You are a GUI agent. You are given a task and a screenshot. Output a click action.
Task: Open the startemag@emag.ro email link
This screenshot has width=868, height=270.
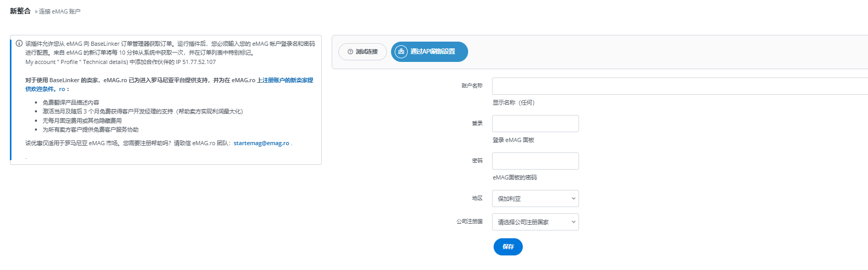[261, 144]
